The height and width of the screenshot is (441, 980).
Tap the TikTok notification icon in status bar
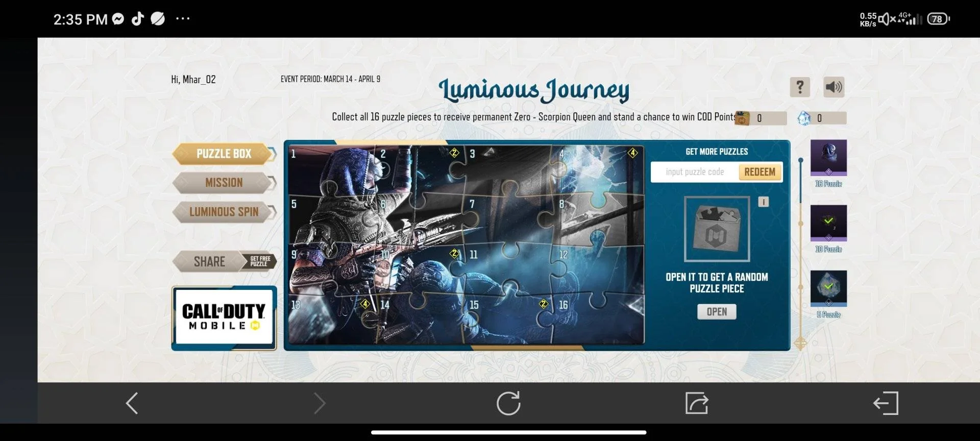[x=138, y=19]
